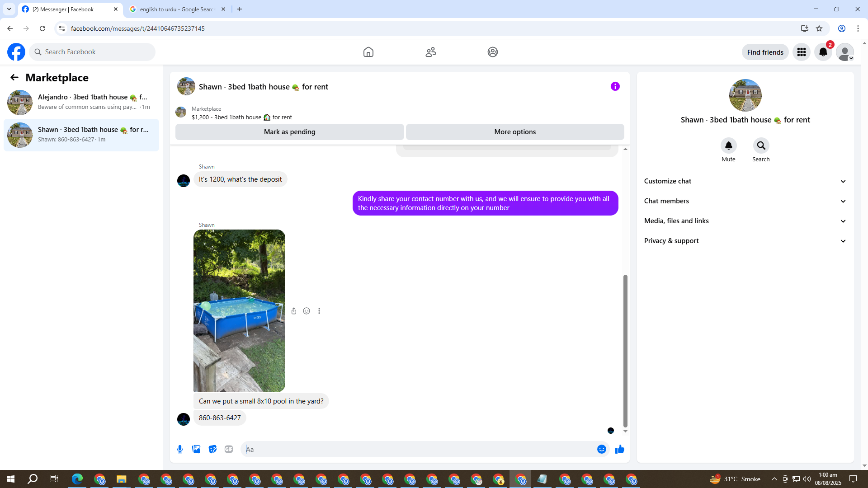Expand Privacy & support options

(745, 241)
